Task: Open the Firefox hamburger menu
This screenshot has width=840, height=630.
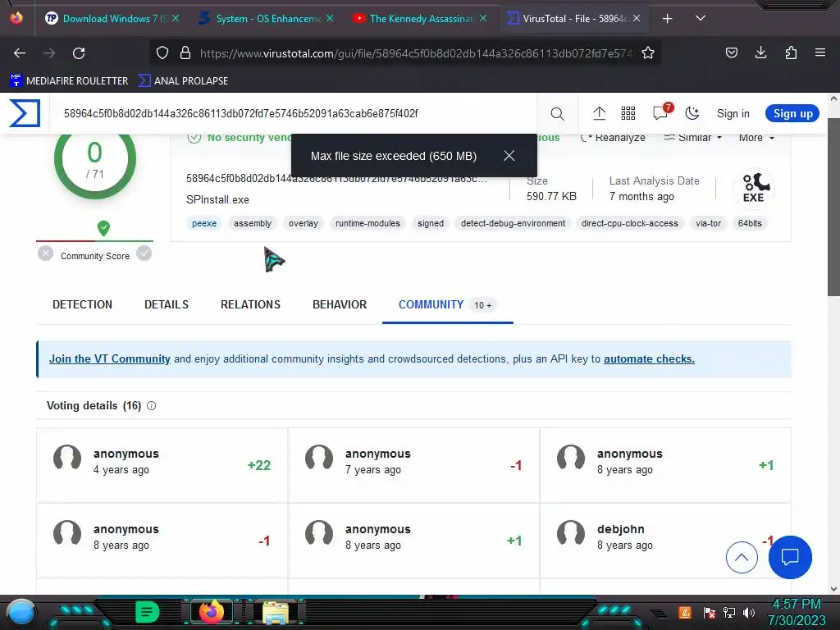Action: pyautogui.click(x=819, y=52)
